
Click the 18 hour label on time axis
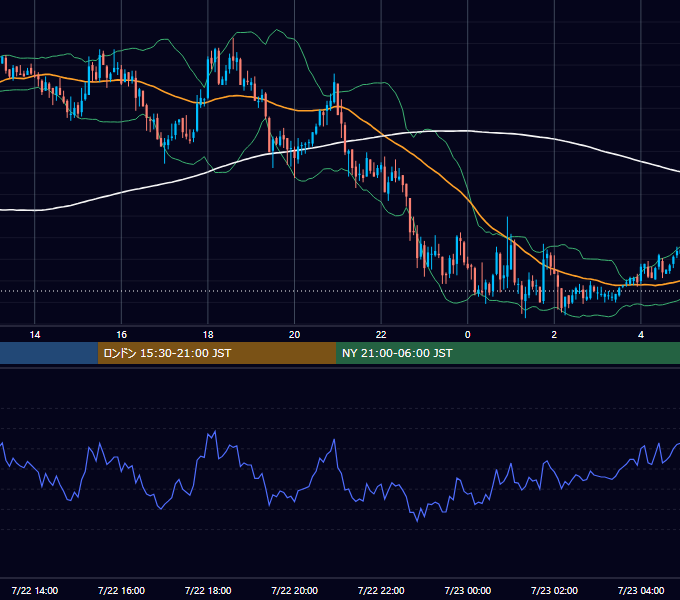click(208, 335)
